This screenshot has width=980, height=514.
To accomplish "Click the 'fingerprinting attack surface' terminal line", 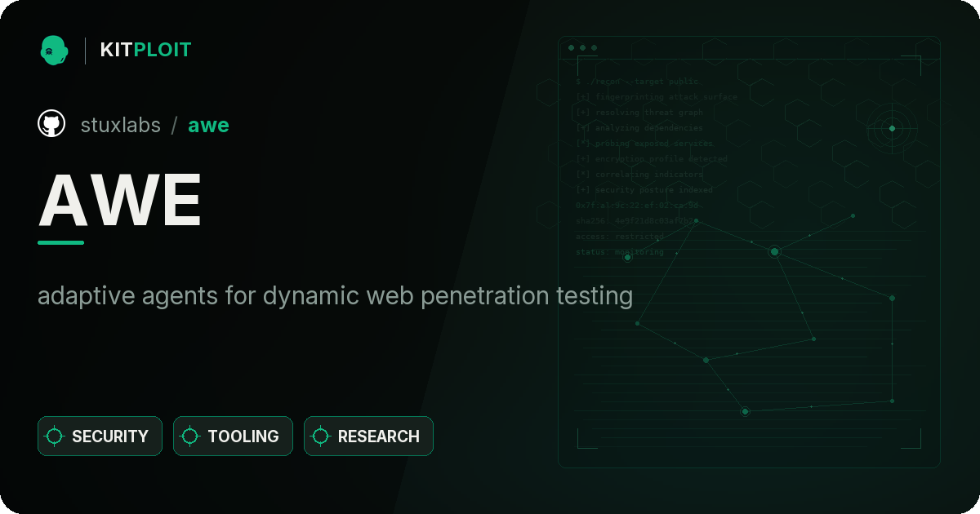I will [x=657, y=97].
